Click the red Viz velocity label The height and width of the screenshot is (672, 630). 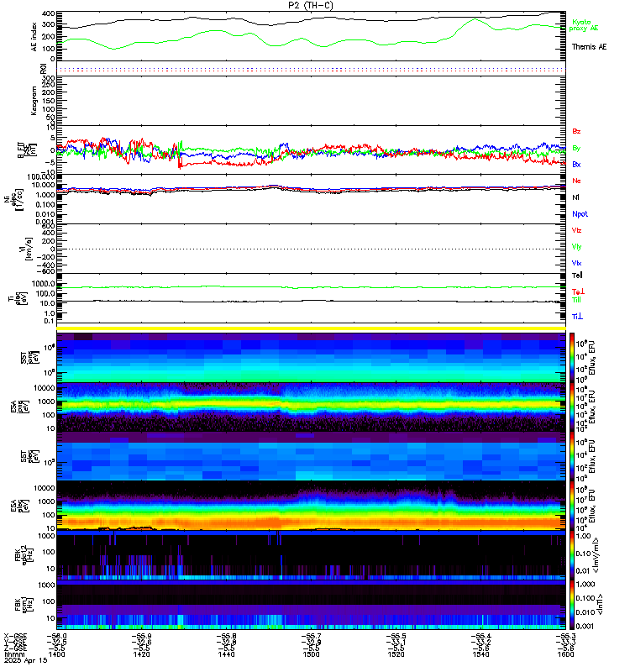click(x=576, y=230)
